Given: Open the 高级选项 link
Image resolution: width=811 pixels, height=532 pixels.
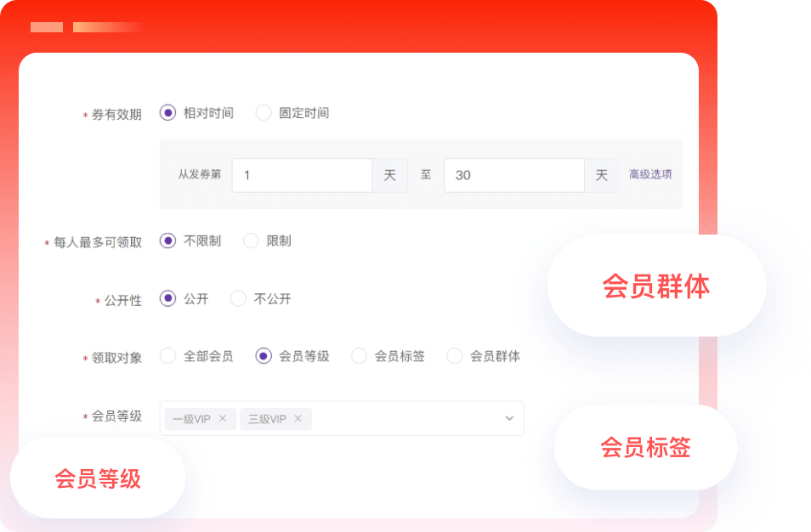Looking at the screenshot, I should 650,174.
